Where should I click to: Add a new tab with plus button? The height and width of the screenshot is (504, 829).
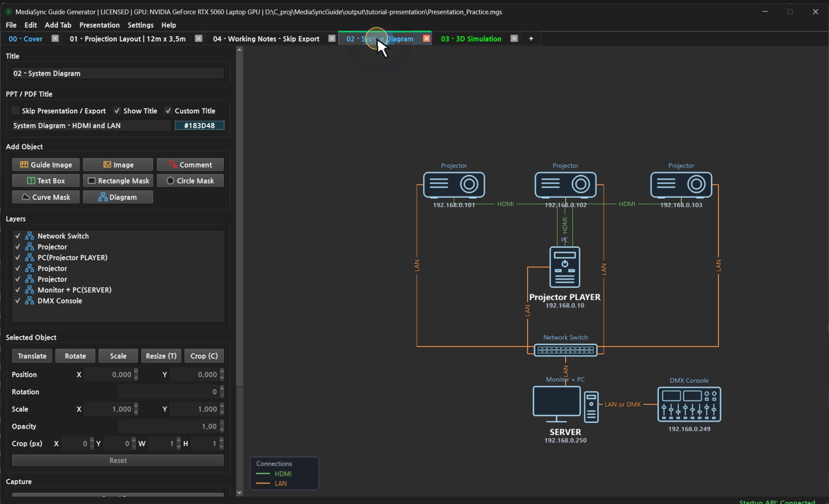tap(531, 39)
